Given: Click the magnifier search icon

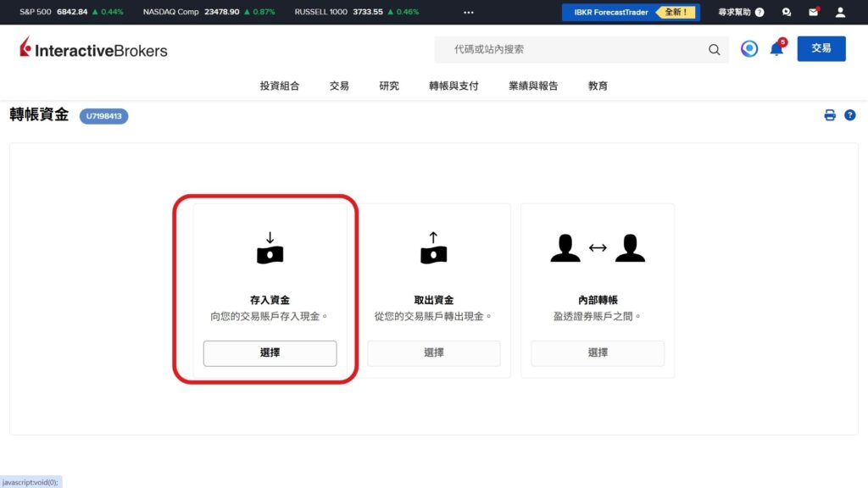Looking at the screenshot, I should click(x=715, y=50).
